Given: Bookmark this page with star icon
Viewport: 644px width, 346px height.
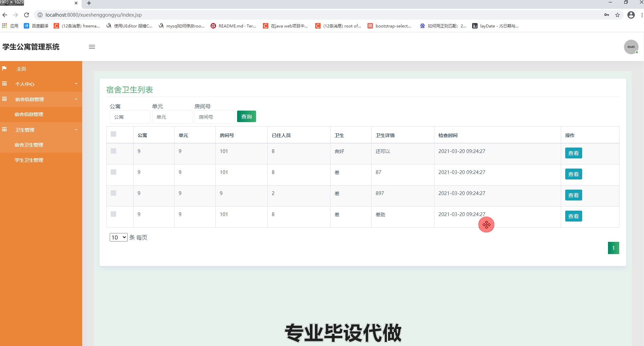Looking at the screenshot, I should [x=618, y=15].
